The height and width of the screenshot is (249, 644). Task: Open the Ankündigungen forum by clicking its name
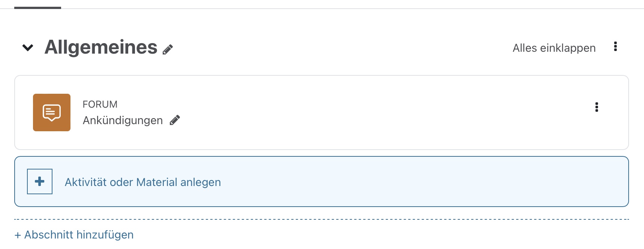pyautogui.click(x=123, y=120)
